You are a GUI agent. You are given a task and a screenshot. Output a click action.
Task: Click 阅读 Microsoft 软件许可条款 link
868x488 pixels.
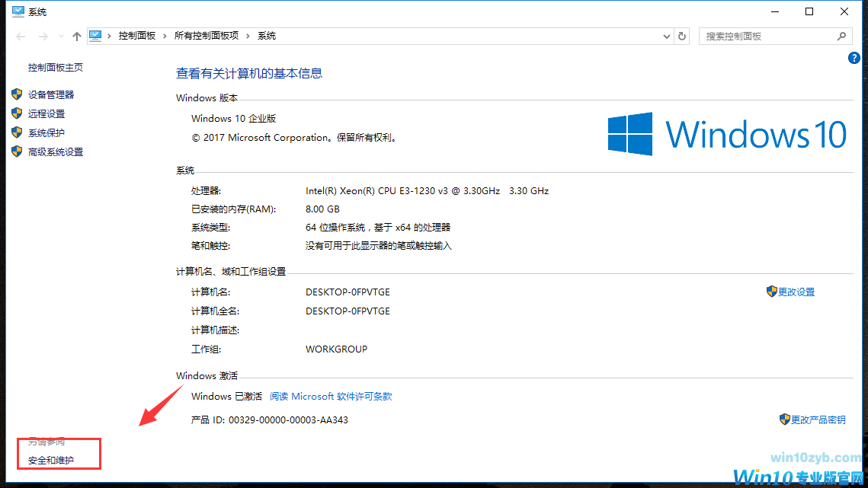click(x=332, y=396)
